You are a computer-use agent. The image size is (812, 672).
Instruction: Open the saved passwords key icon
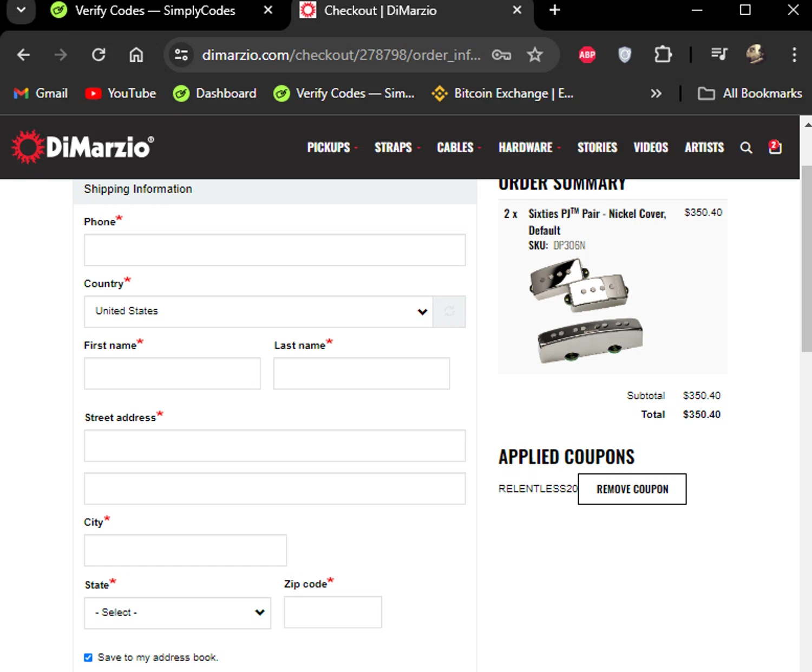coord(501,55)
